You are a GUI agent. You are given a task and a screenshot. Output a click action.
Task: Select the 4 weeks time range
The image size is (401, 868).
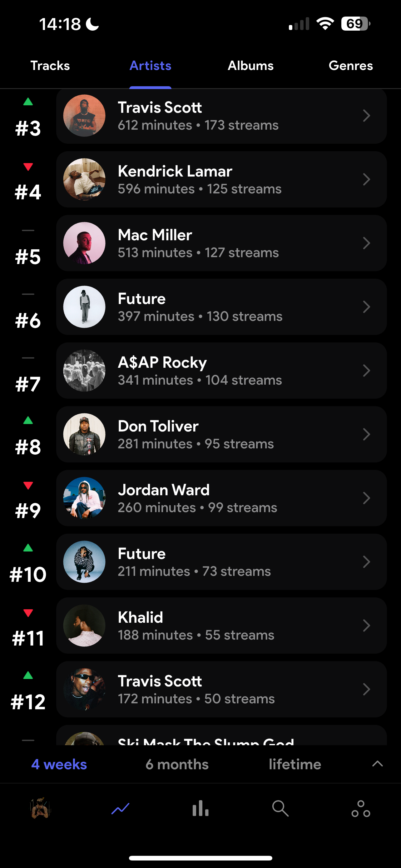[x=59, y=764]
